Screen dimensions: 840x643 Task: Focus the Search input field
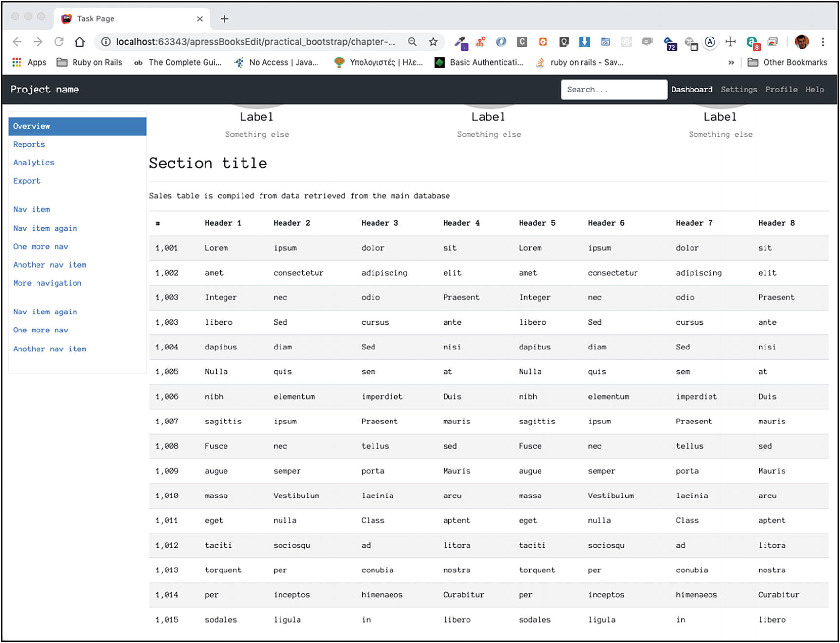click(x=614, y=90)
